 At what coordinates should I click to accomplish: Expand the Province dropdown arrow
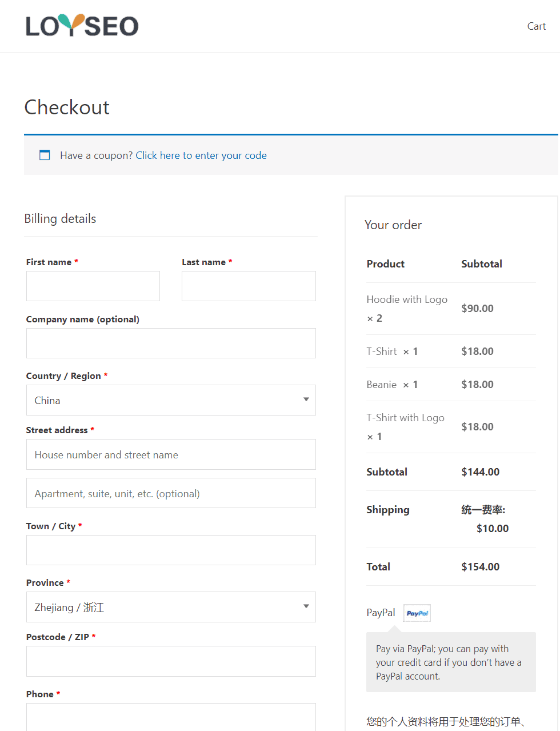click(x=306, y=606)
